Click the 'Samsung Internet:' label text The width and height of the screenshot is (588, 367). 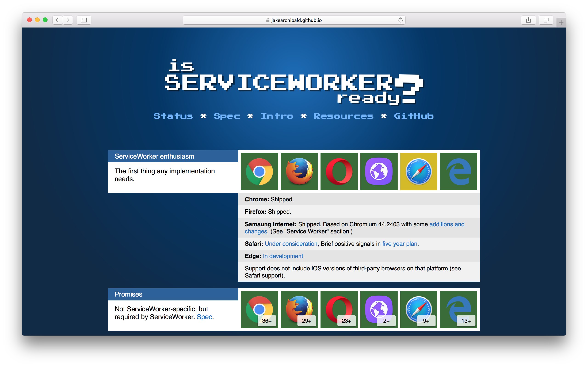tap(271, 224)
